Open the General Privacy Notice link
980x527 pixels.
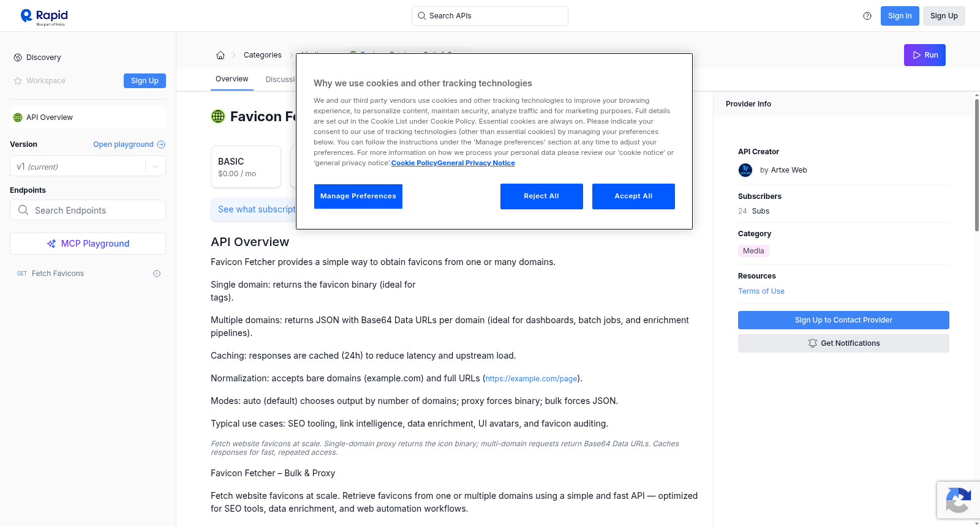476,163
